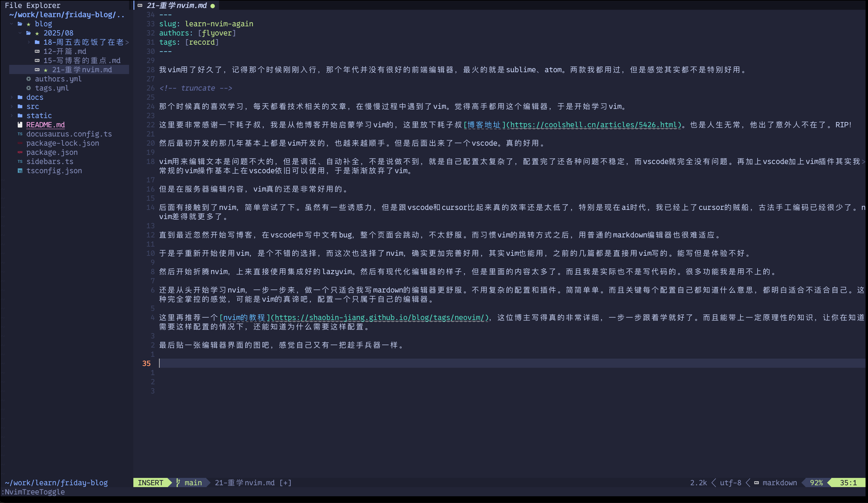Select the 21-重学nvim.md buffer tab

(176, 6)
